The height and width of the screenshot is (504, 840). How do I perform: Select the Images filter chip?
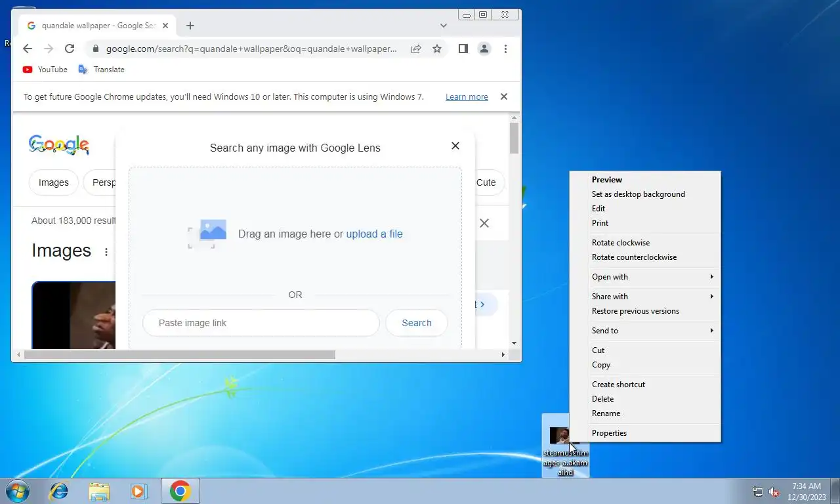coord(54,182)
